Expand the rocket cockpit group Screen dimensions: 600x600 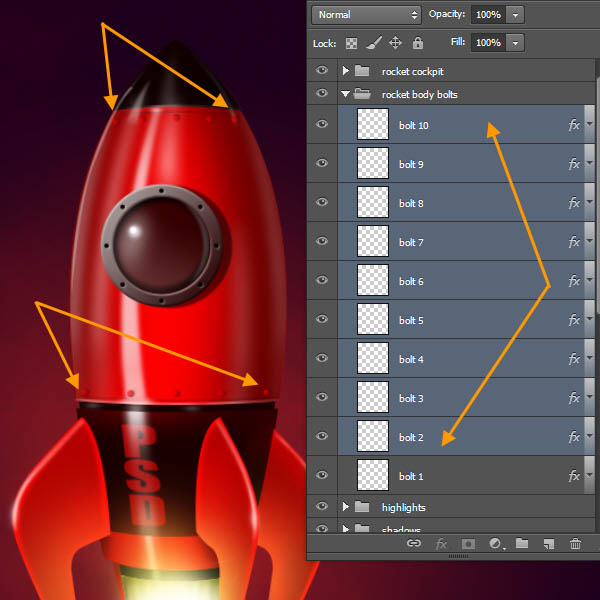pyautogui.click(x=345, y=71)
